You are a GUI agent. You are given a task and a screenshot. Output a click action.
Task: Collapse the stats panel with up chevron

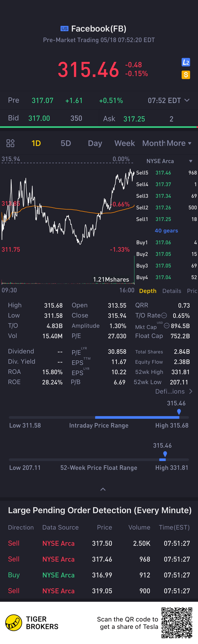pyautogui.click(x=103, y=489)
